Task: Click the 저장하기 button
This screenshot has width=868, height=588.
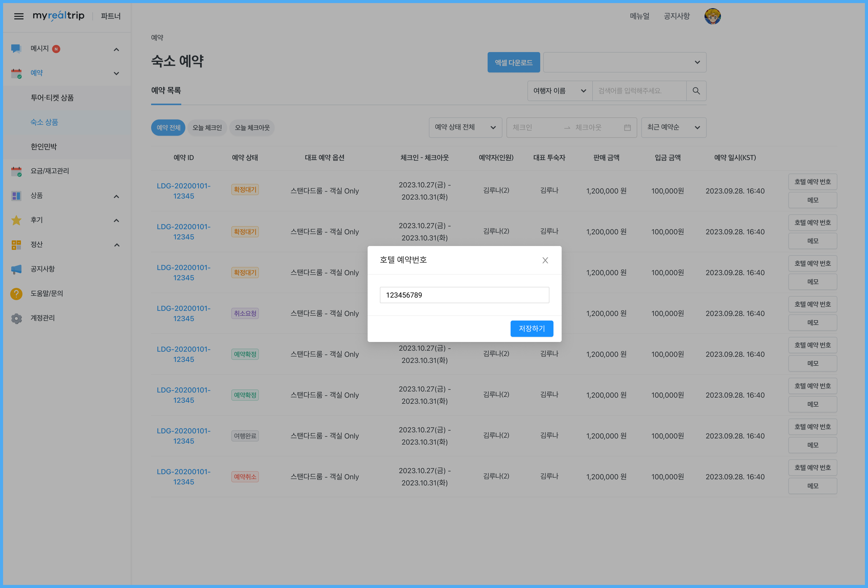Action: coord(532,328)
